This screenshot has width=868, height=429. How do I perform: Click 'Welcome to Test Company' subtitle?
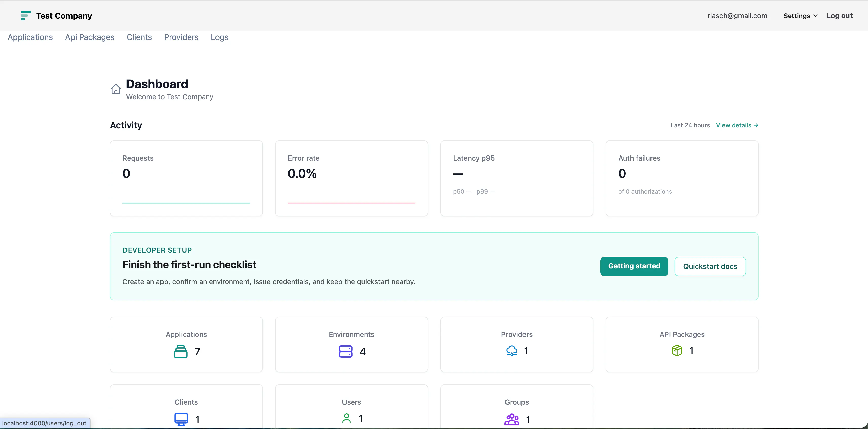(x=170, y=97)
